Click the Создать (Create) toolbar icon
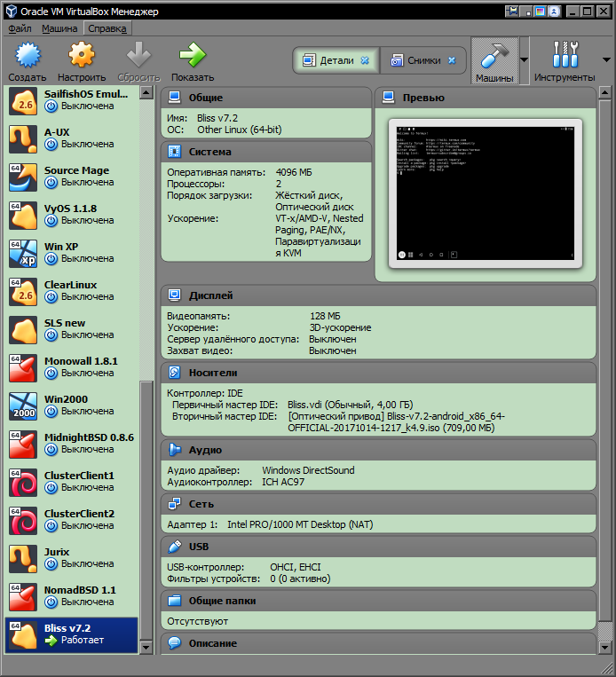The height and width of the screenshot is (677, 616). point(28,56)
